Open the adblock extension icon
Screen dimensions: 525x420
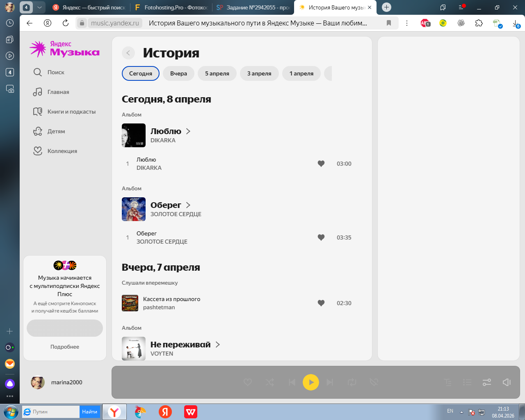point(425,23)
